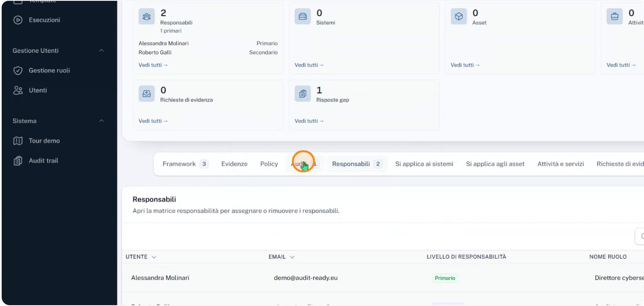Click Vedi tutti in Richieste di evidenza card

[x=153, y=121]
